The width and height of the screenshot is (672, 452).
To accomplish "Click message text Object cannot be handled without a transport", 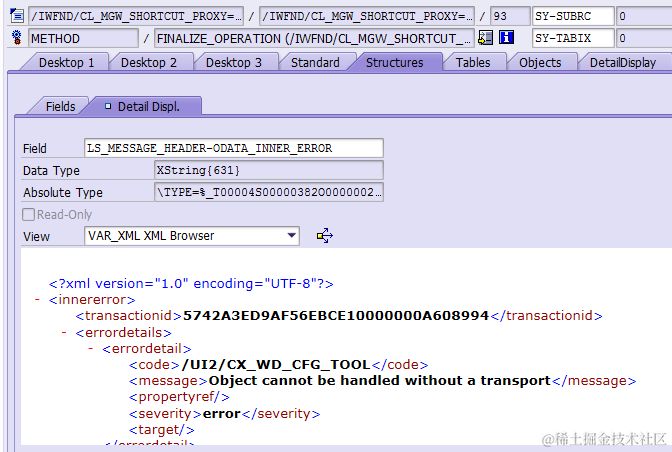I will [379, 380].
